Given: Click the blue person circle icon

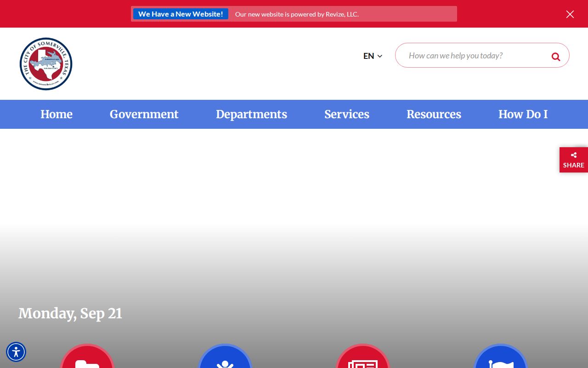Looking at the screenshot, I should [225, 356].
